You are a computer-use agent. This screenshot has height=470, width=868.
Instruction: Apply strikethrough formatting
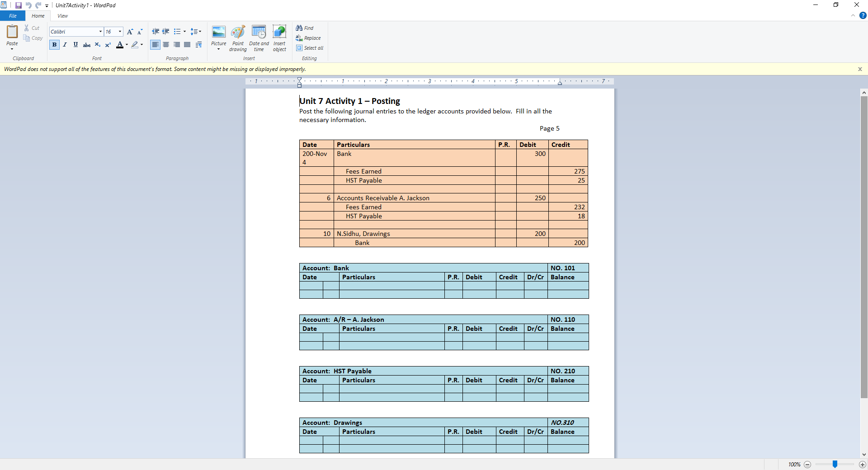[86, 45]
